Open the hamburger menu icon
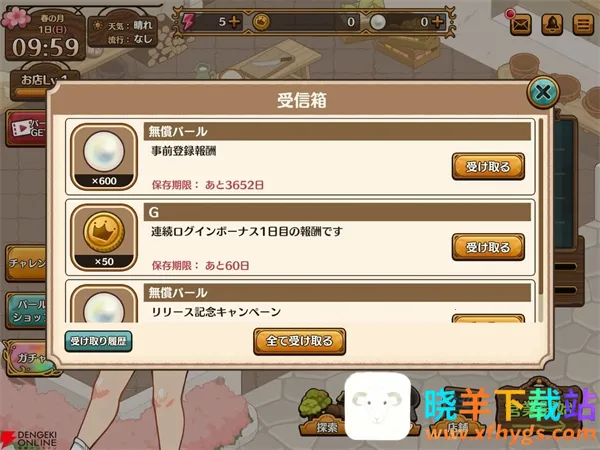Screen dimensions: 600x450 tap(583, 25)
